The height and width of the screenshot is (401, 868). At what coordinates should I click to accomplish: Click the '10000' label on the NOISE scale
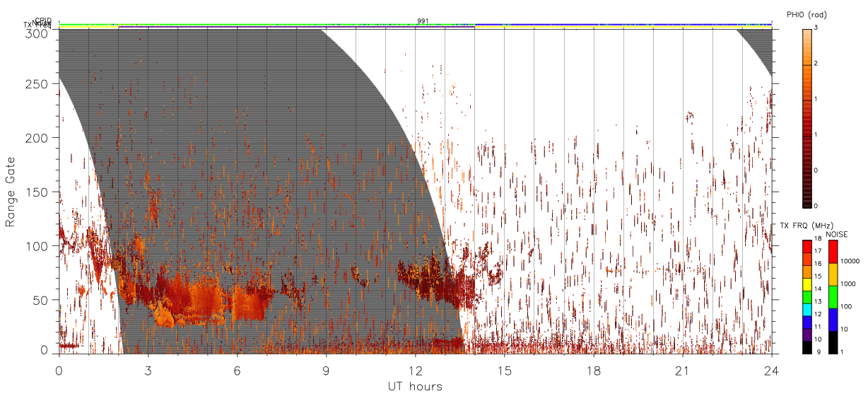click(x=850, y=262)
